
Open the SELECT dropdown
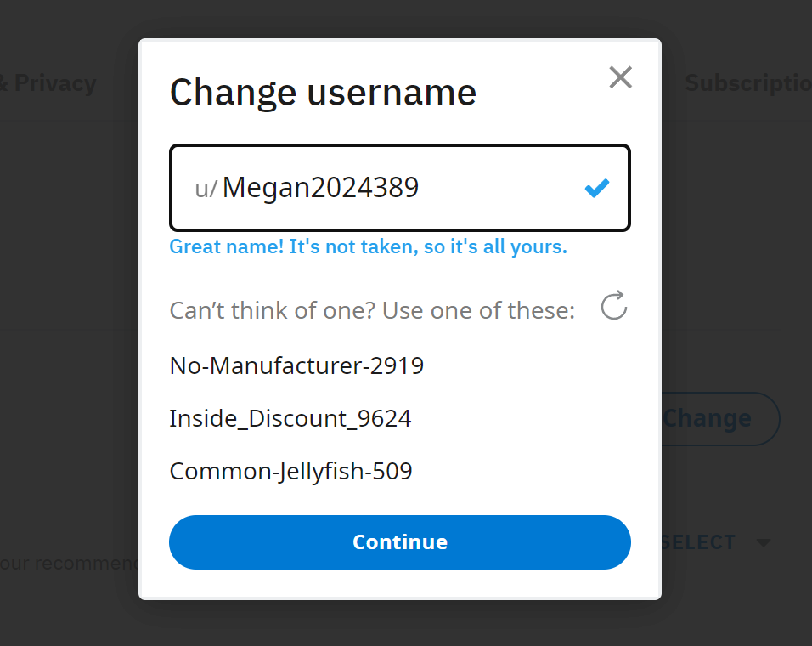coord(698,541)
